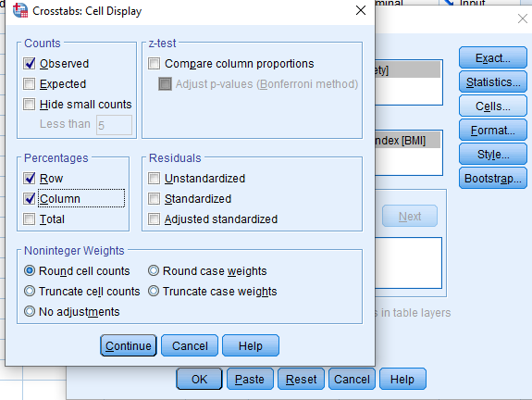The height and width of the screenshot is (400, 532).
Task: Uncheck the Observed counts checkbox
Action: [x=30, y=64]
